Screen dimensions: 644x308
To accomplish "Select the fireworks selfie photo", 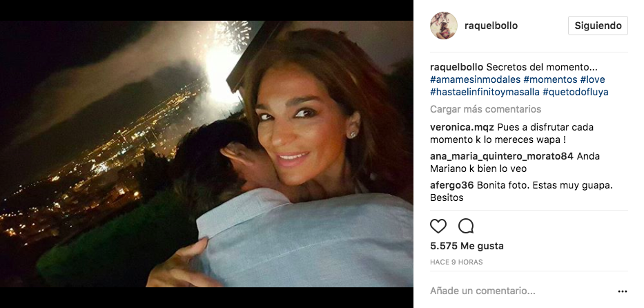I will (x=206, y=154).
